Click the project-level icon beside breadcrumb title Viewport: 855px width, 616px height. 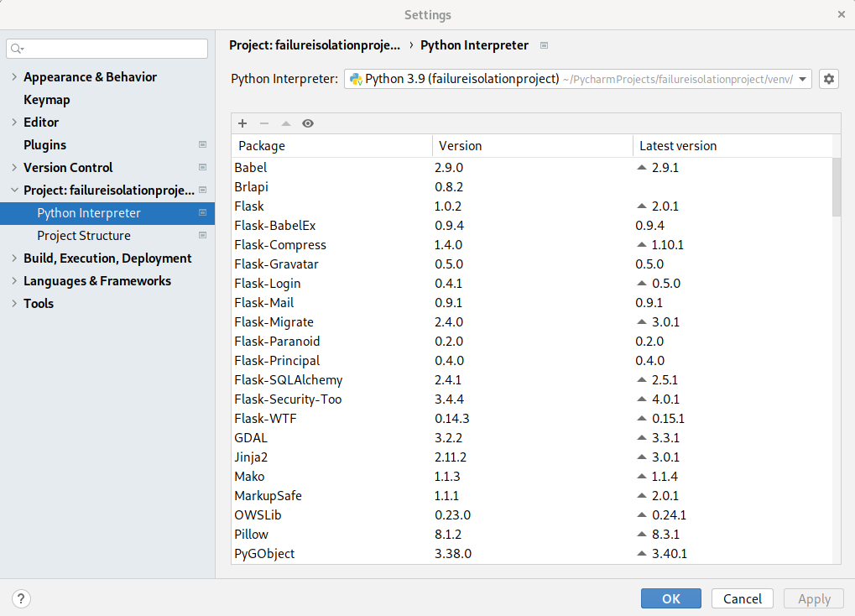(x=544, y=45)
